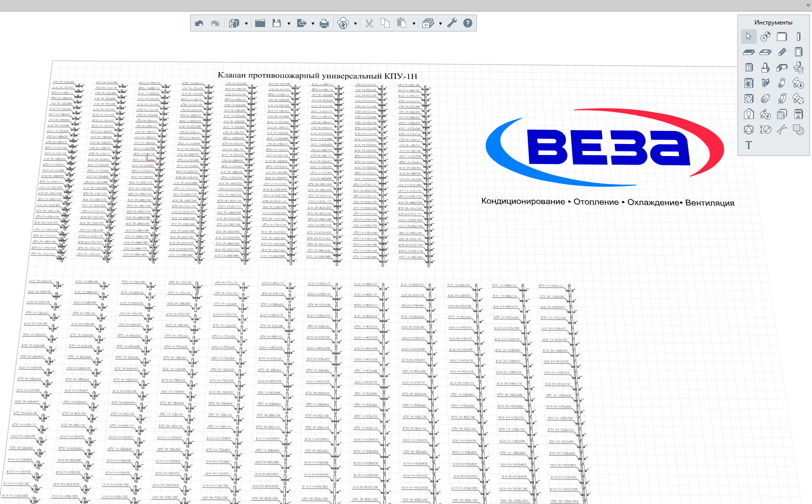The width and height of the screenshot is (812, 504).
Task: Select the washing machine equipment tool
Action: click(x=748, y=83)
